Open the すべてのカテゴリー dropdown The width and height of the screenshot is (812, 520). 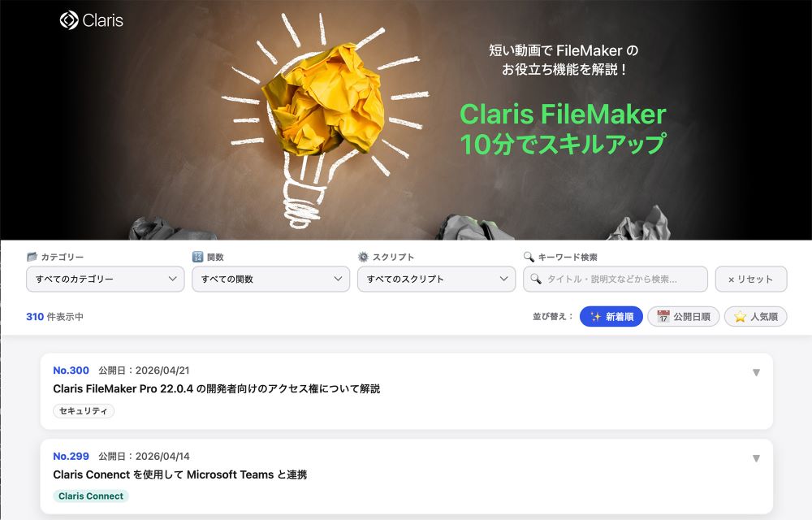tap(105, 279)
